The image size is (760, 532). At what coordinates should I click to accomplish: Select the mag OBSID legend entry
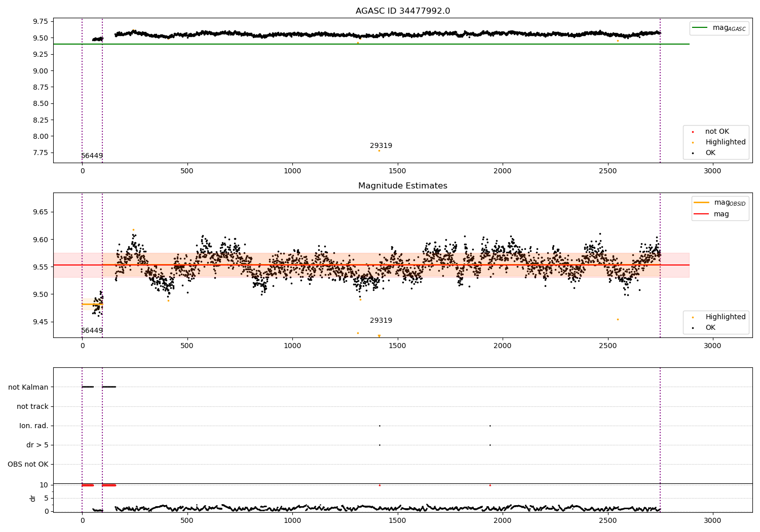tap(720, 203)
